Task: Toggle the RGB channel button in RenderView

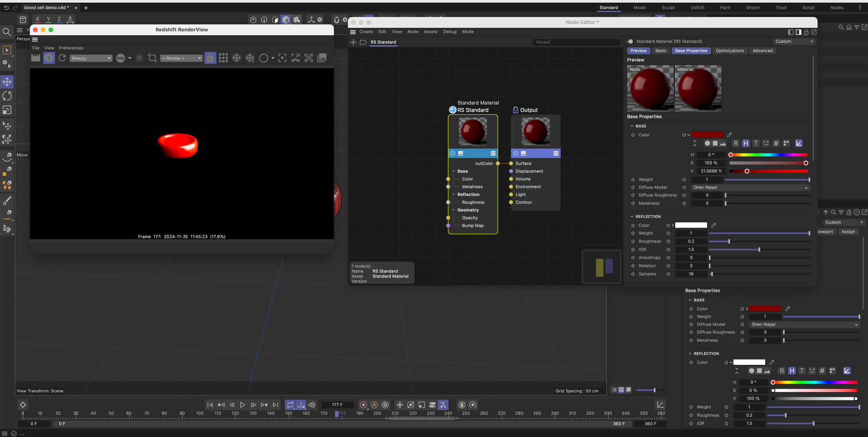Action: coord(121,58)
